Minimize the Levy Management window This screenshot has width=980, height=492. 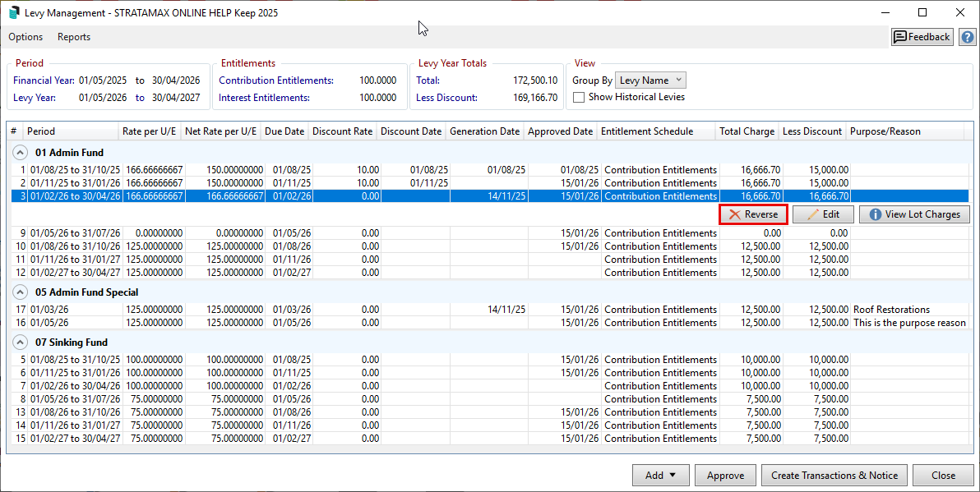tap(885, 12)
